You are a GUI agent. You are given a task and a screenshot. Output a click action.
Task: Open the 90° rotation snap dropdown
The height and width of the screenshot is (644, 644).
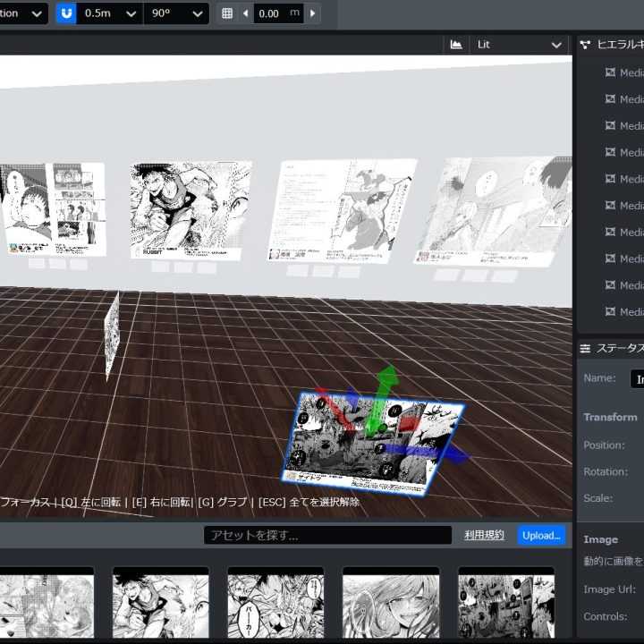point(176,13)
